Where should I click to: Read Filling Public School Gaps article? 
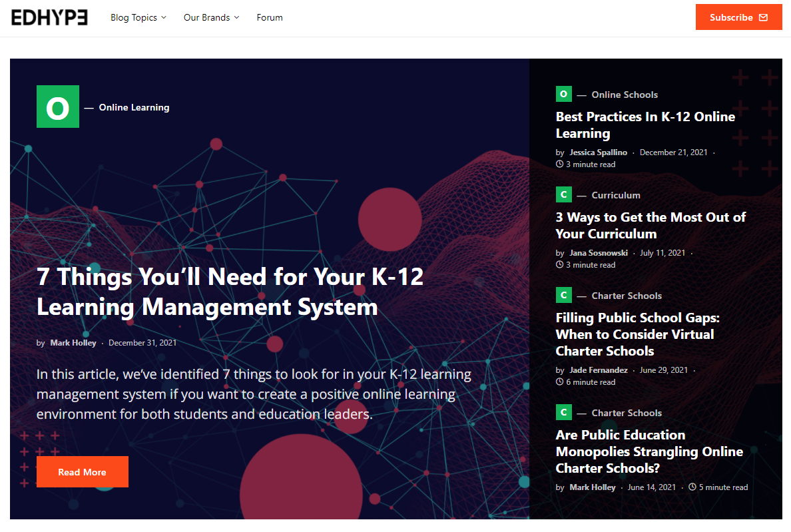(x=637, y=334)
